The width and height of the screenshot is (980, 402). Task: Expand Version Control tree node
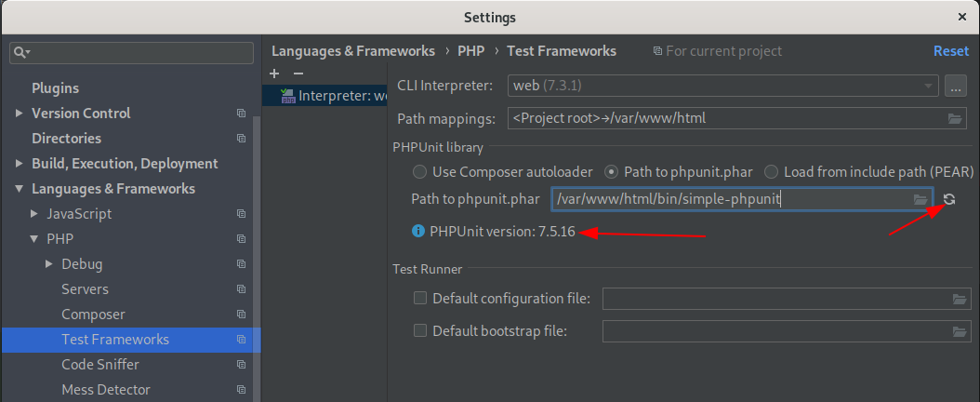(x=19, y=114)
